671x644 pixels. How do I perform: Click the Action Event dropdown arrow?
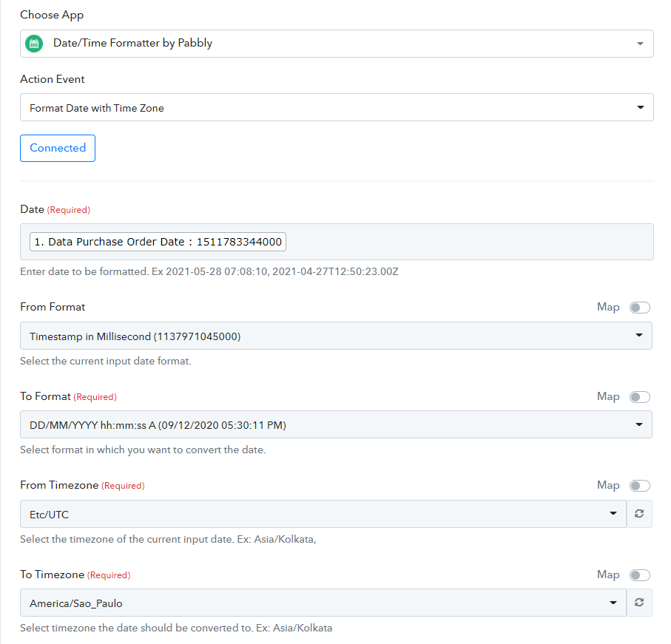640,108
